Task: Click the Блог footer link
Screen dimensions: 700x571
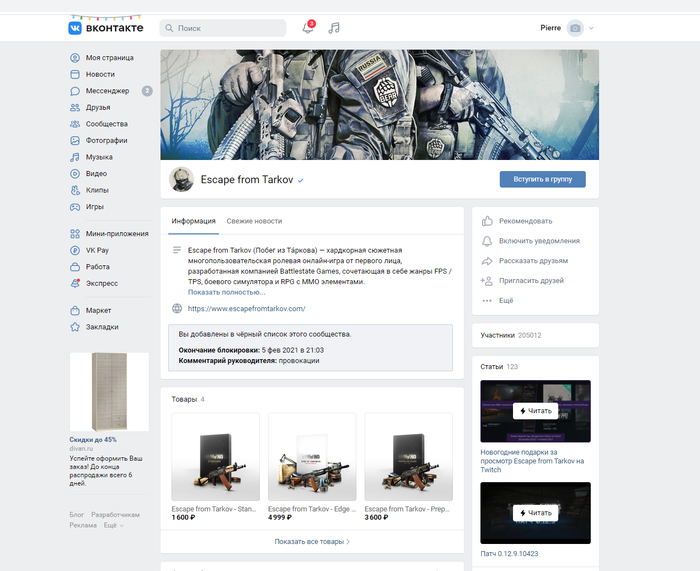Action: [76, 515]
